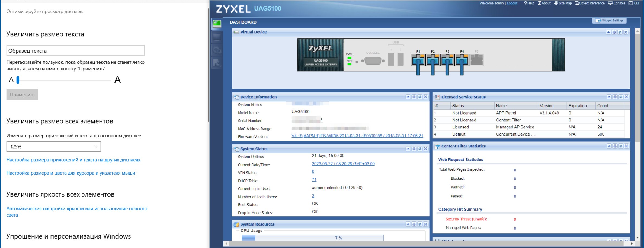Open Licensed Service Status settings gear

pyautogui.click(x=615, y=97)
